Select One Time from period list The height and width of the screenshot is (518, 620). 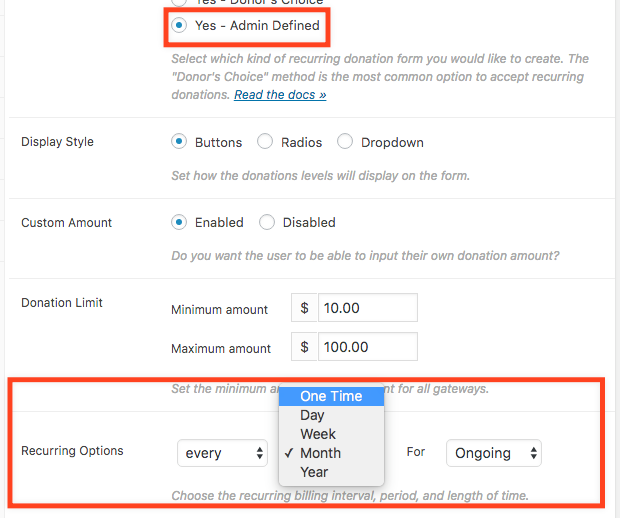[331, 396]
